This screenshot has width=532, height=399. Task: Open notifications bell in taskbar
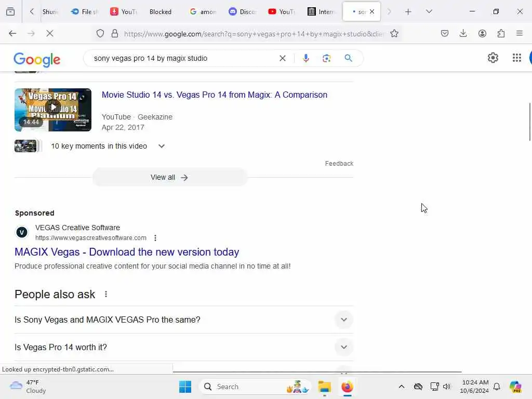[497, 387]
